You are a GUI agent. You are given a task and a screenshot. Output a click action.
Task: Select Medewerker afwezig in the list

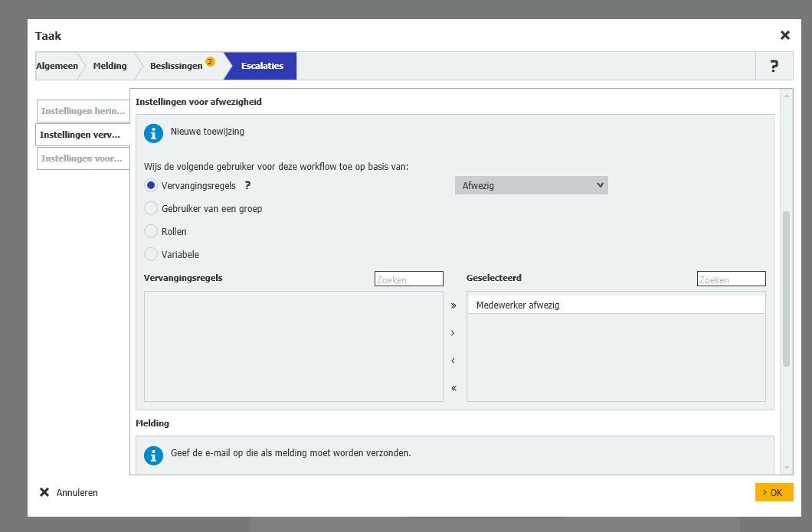point(616,305)
